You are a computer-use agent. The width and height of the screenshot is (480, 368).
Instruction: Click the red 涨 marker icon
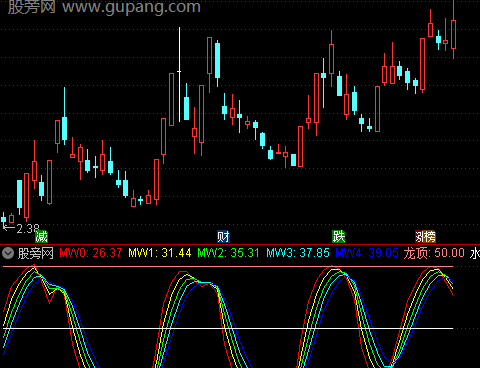(x=419, y=237)
